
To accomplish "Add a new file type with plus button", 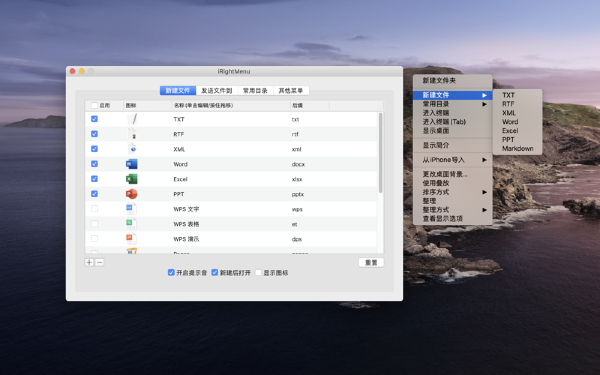I will (89, 262).
